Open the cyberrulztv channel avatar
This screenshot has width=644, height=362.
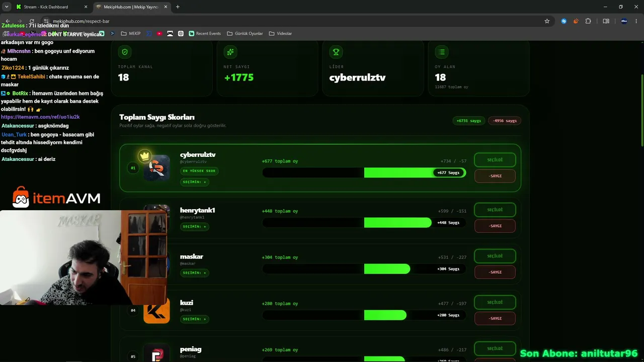156,167
